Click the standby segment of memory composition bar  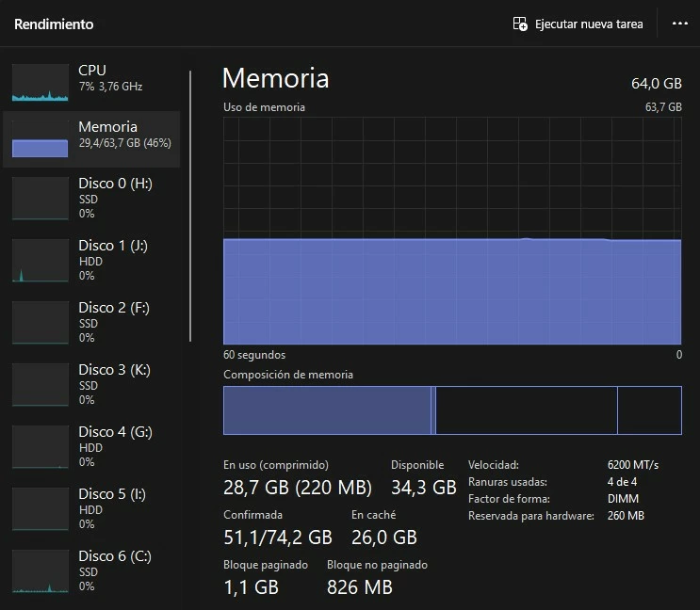[x=527, y=410]
